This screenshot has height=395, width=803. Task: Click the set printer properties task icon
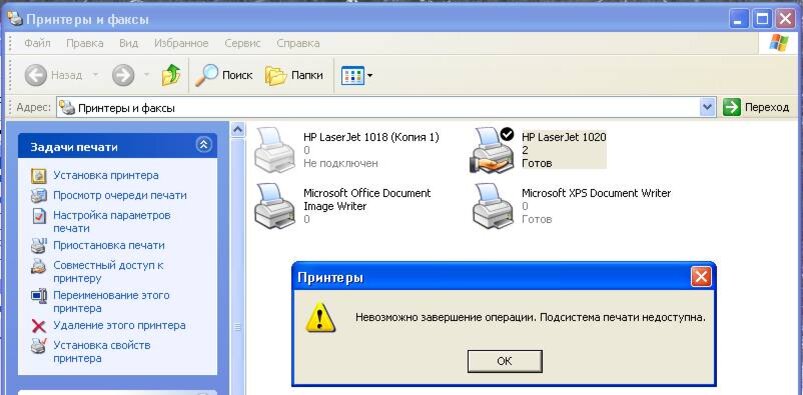click(x=39, y=346)
